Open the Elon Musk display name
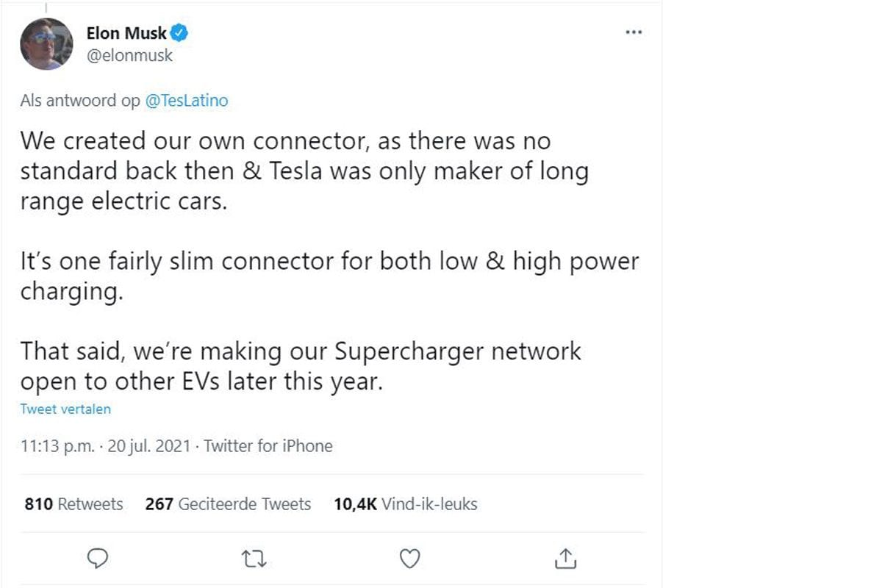The height and width of the screenshot is (588, 882). pyautogui.click(x=127, y=32)
